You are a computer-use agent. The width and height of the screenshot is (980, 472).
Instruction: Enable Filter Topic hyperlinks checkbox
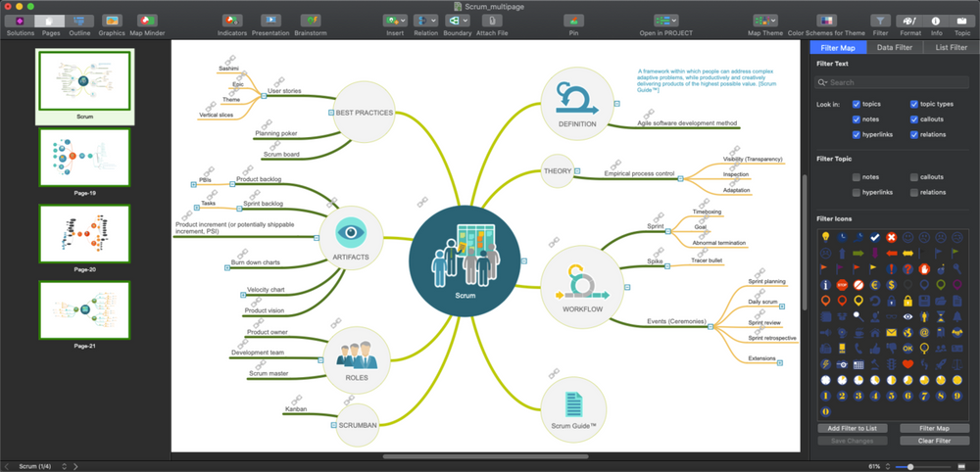click(857, 192)
